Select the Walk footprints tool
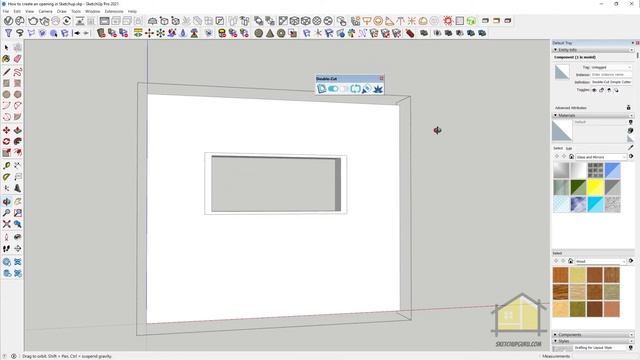This screenshot has height=360, width=640. (7, 248)
